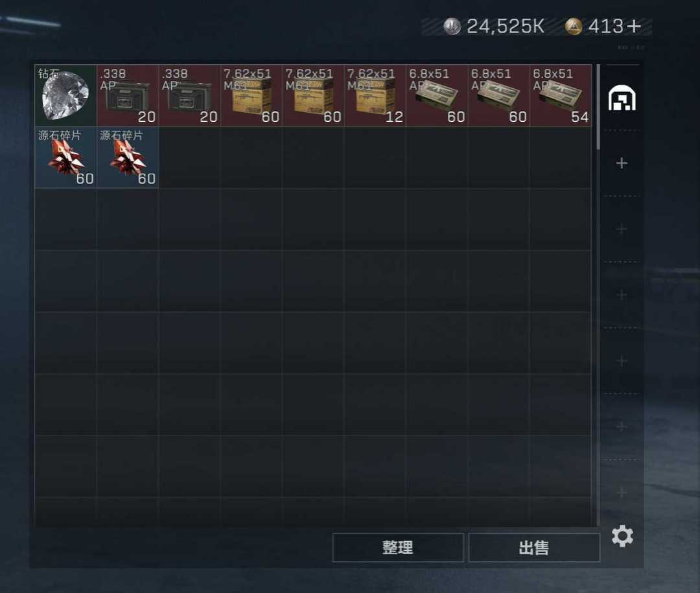Select the second 源石碎片 stack
The height and width of the screenshot is (593, 700).
click(128, 157)
